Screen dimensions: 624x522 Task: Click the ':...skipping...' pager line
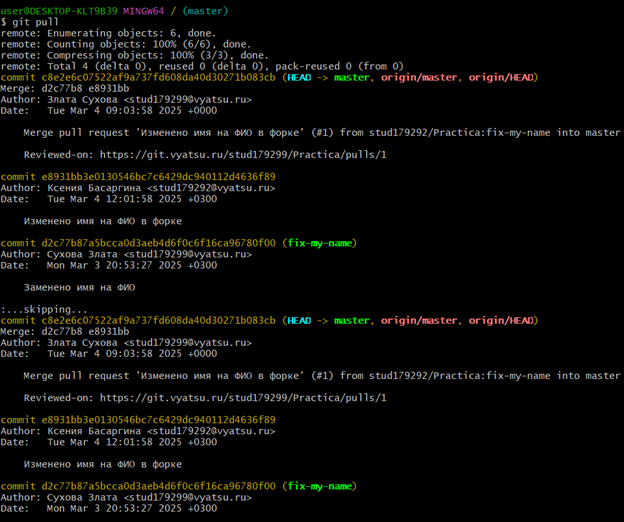[x=44, y=309]
